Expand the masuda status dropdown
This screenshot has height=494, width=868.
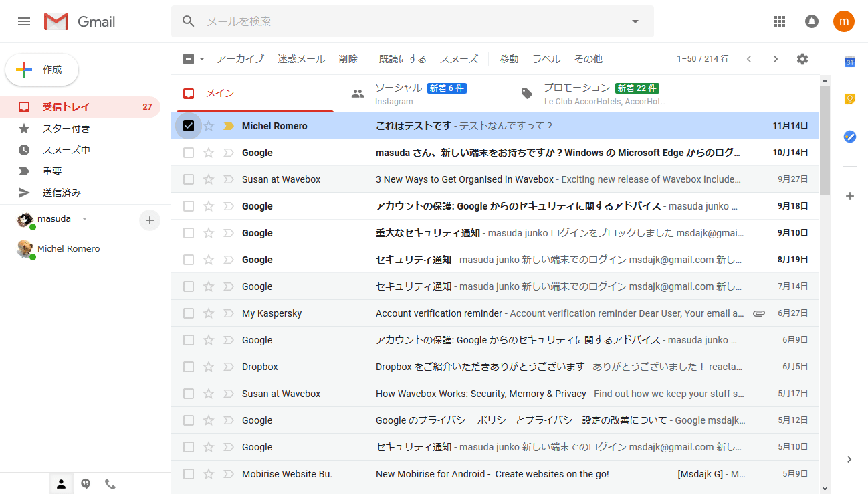(x=84, y=219)
